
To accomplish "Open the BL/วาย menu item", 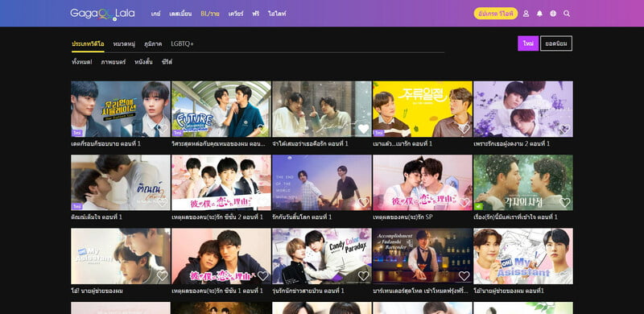I will 210,14.
